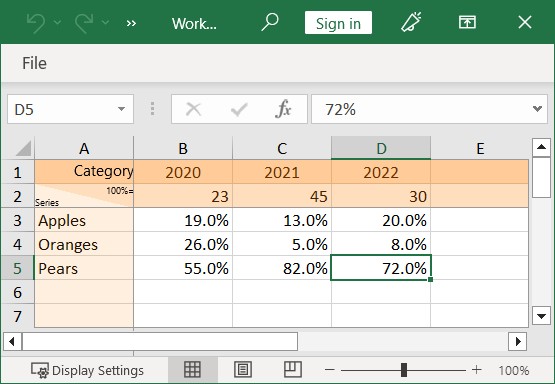
Task: Select the 82.0% cell
Action: tap(282, 268)
